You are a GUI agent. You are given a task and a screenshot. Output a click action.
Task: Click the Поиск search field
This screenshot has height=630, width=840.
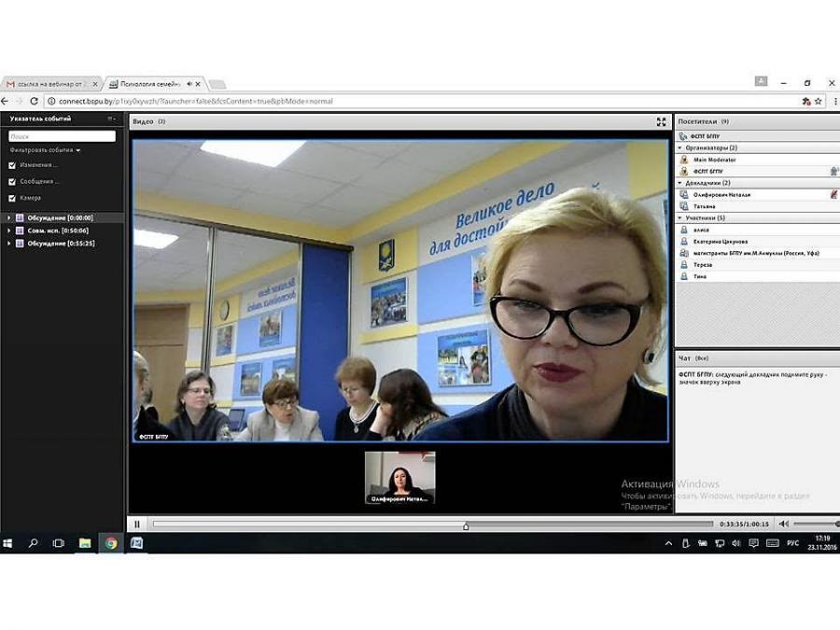(x=63, y=136)
